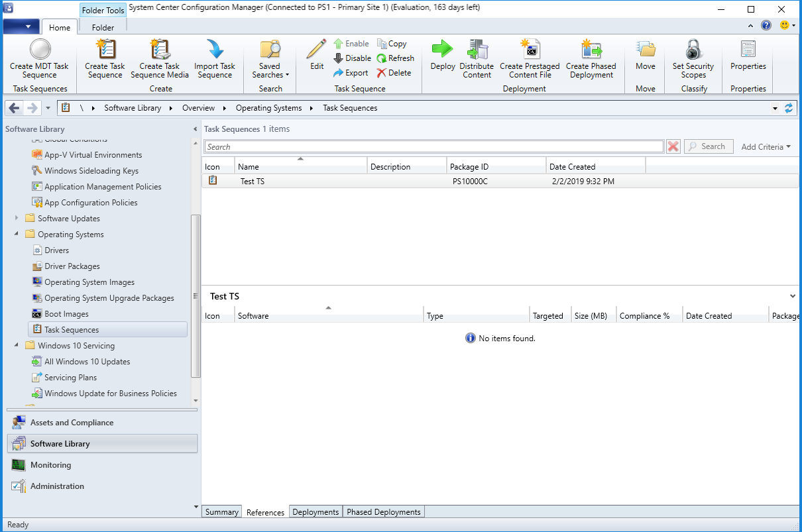Click the address bar refresh icon
Viewport: 802px width, 532px height.
[x=788, y=108]
